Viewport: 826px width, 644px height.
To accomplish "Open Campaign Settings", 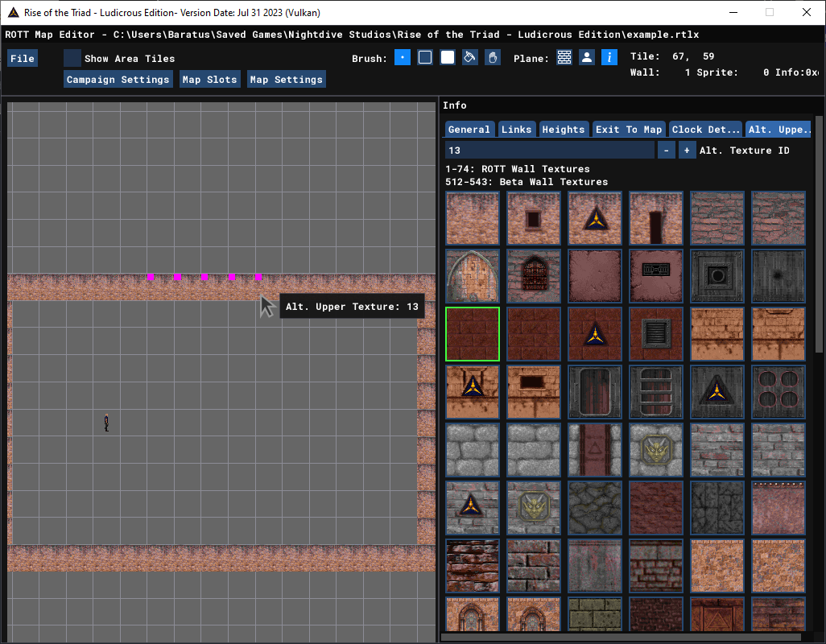I will pos(118,80).
